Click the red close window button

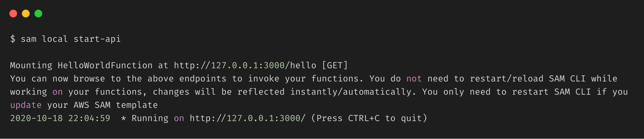pyautogui.click(x=13, y=14)
